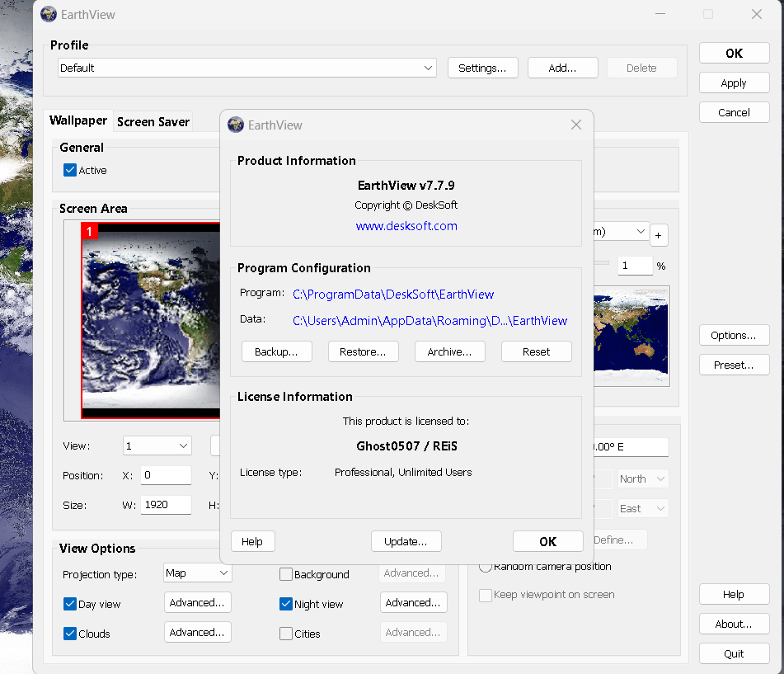Open the North direction dropdown
Screen dimensions: 784x674
[643, 478]
